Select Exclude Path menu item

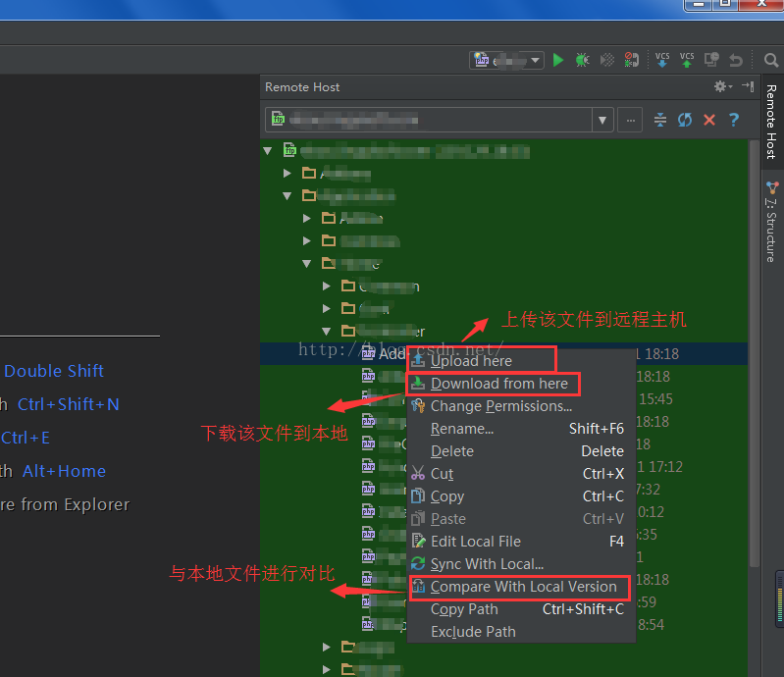tap(520, 632)
